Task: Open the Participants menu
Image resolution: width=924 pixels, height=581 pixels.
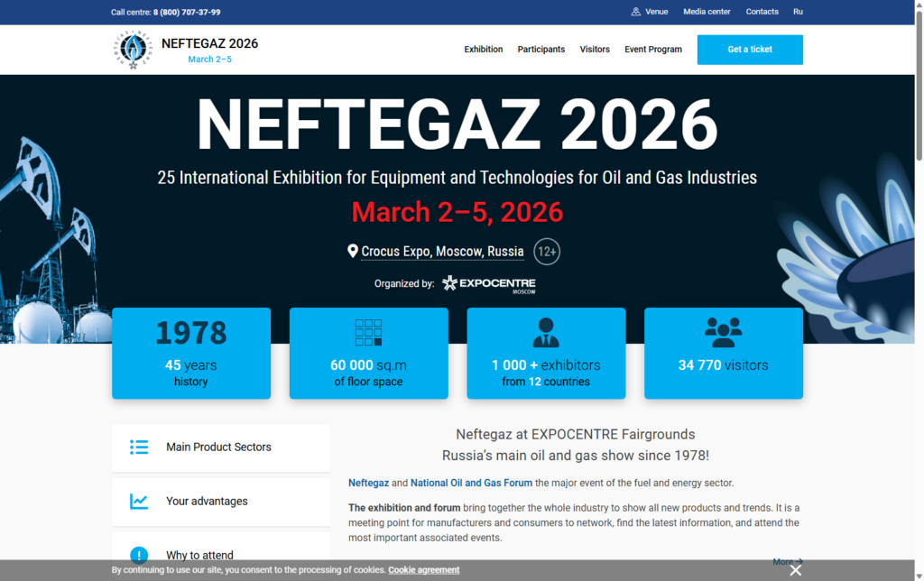Action: pyautogui.click(x=541, y=50)
